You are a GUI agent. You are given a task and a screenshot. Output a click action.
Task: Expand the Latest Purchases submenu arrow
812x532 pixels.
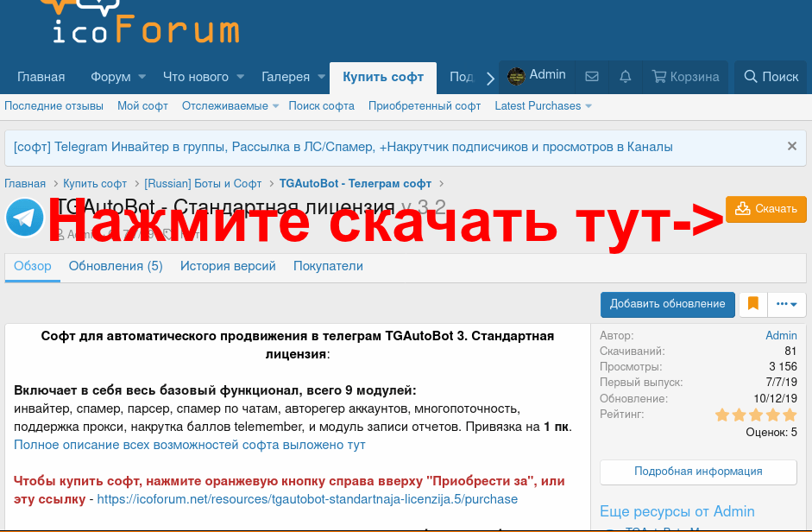[x=589, y=106]
